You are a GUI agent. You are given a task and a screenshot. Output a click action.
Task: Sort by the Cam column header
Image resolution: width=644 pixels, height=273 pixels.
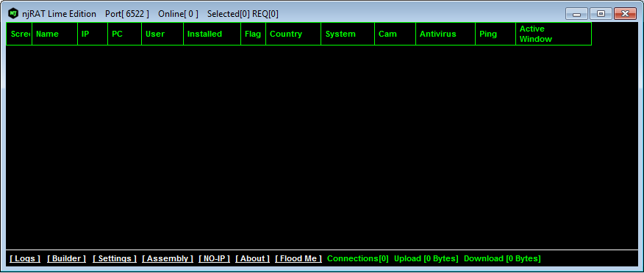click(395, 34)
